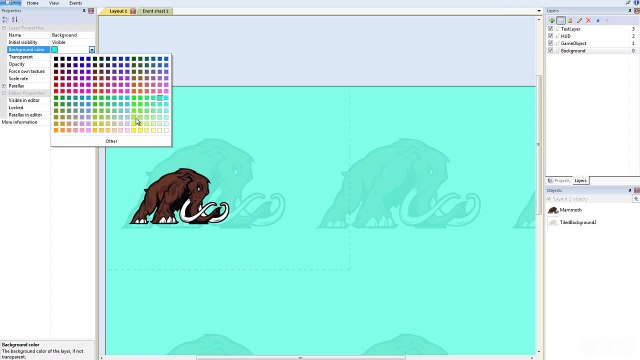Viewport: 640px width, 360px height.
Task: Select the GameObject layer name
Action: coord(573,43)
